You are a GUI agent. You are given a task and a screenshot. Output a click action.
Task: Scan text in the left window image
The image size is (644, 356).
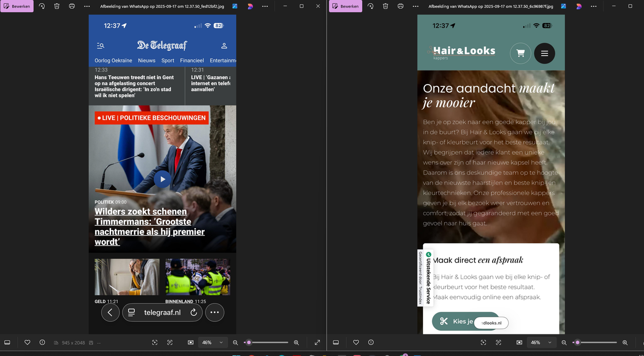170,342
